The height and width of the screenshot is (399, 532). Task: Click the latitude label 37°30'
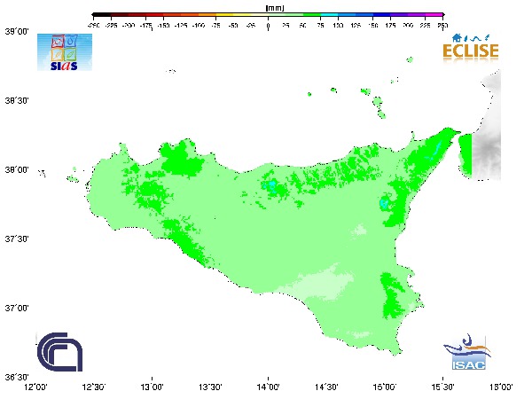(17, 239)
